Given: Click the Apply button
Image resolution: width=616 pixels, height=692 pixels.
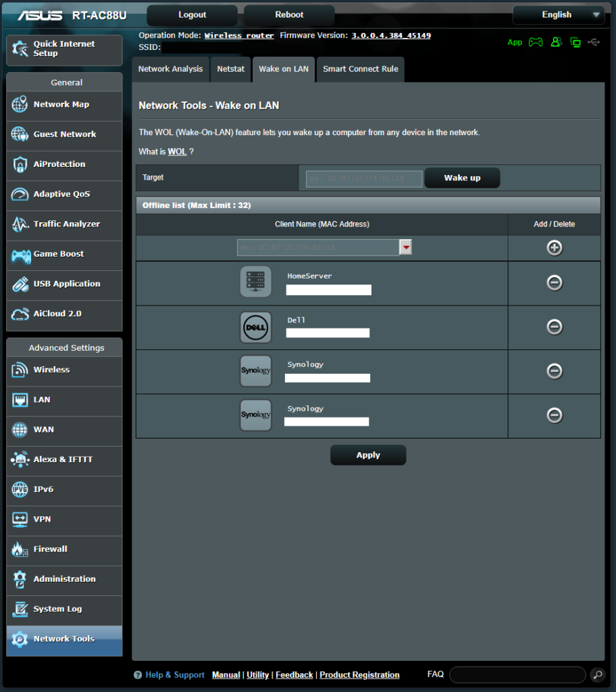Looking at the screenshot, I should (368, 455).
